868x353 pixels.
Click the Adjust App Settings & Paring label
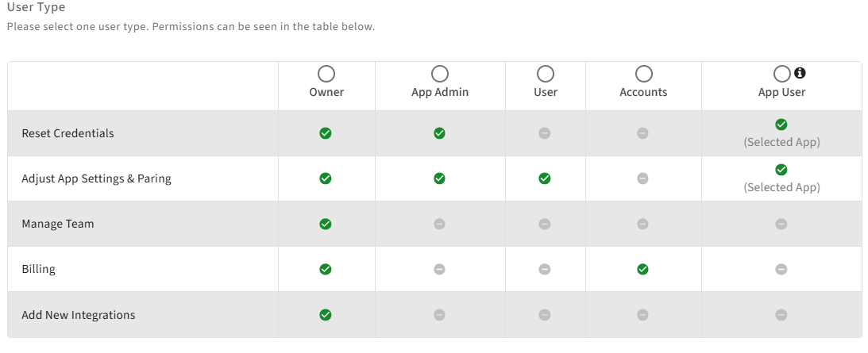[x=96, y=178]
